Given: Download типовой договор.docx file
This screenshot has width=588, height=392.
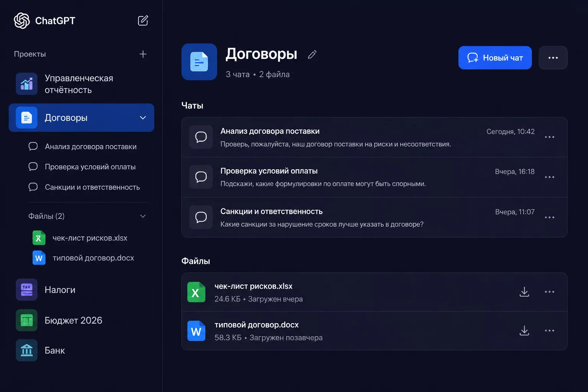Looking at the screenshot, I should click(x=524, y=331).
